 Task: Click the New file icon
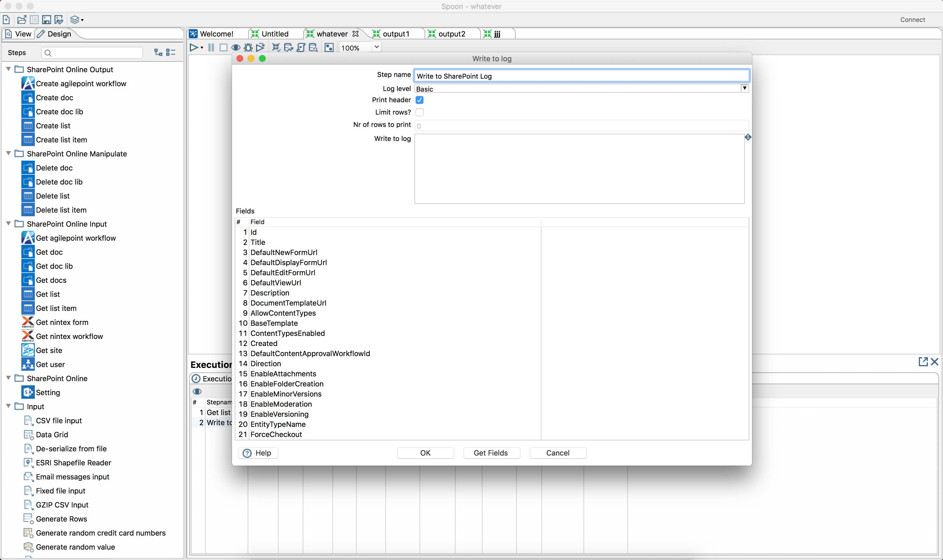[6, 20]
